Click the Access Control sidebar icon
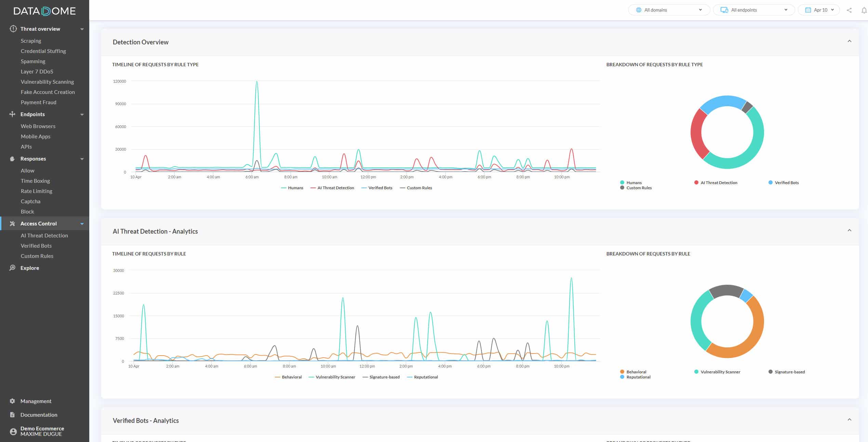The width and height of the screenshot is (868, 442). pos(12,223)
